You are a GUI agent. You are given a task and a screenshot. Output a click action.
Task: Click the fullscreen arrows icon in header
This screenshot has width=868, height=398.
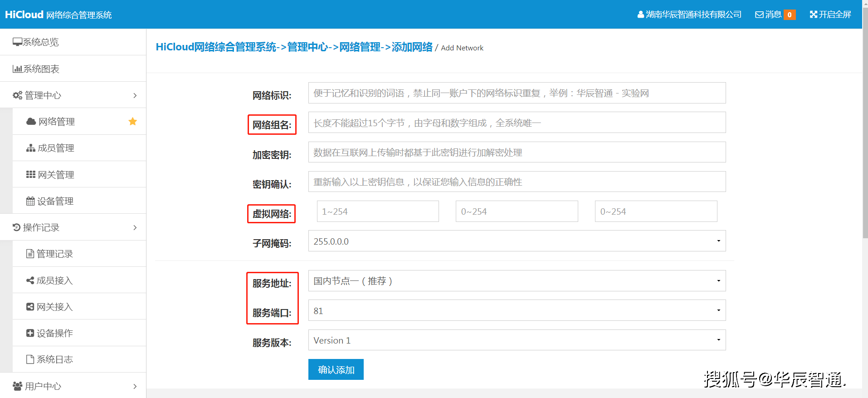814,15
